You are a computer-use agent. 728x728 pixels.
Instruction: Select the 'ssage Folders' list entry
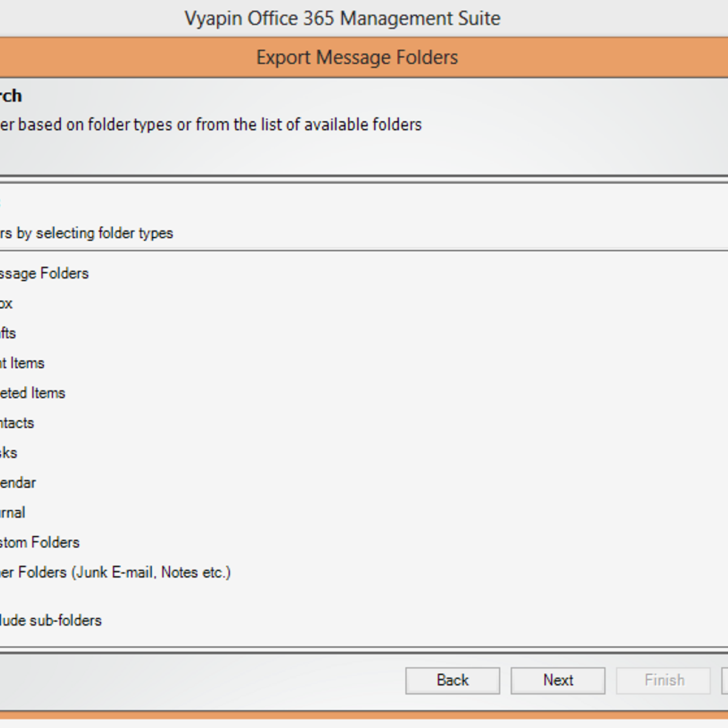[44, 274]
